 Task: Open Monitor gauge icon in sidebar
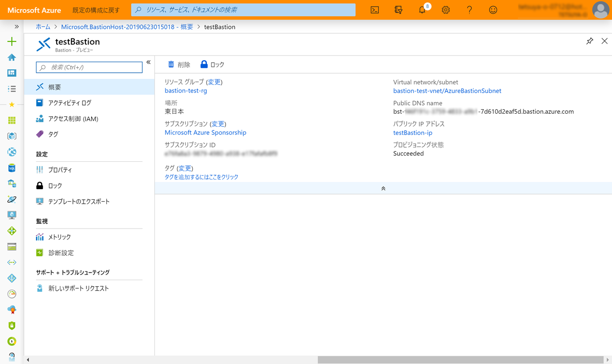(x=12, y=294)
